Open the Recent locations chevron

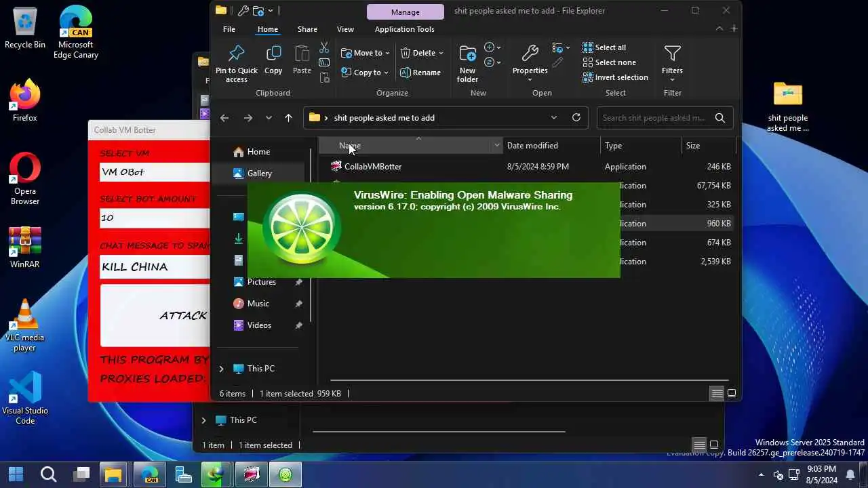269,118
